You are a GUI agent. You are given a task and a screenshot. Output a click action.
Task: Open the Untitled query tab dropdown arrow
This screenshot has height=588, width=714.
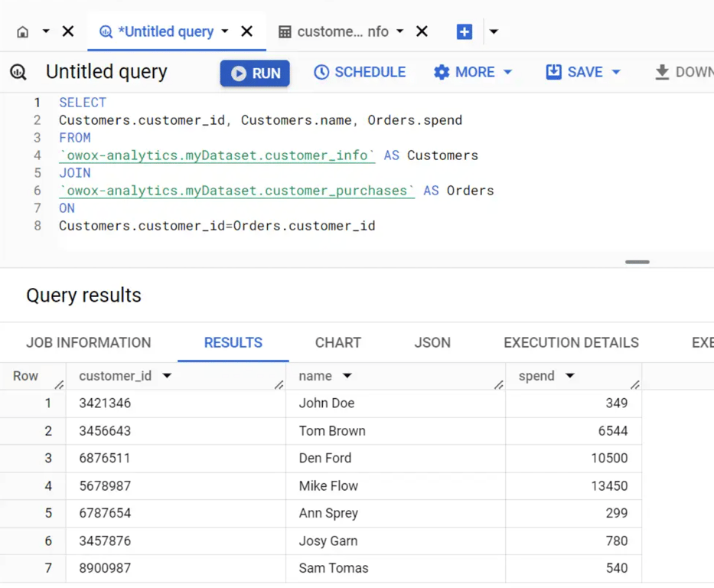(224, 31)
